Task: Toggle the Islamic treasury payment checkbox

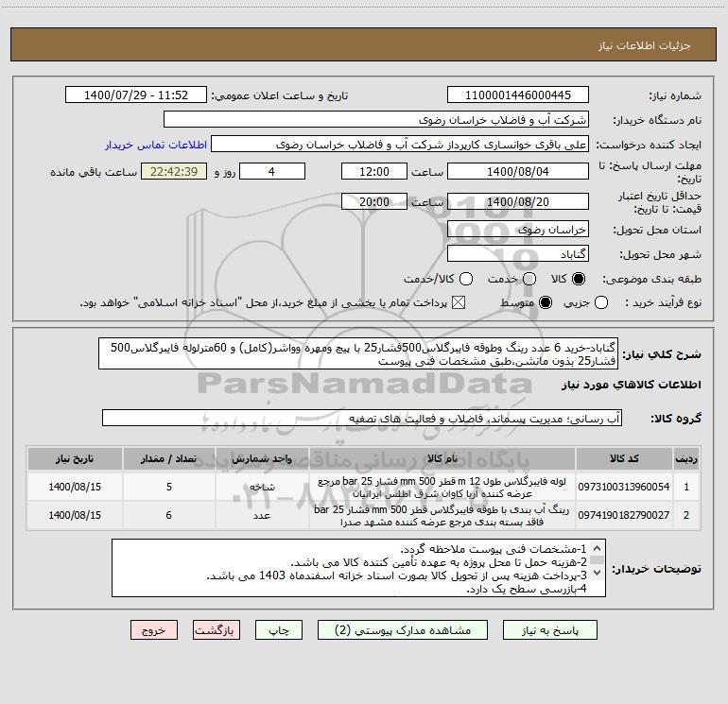Action: click(x=459, y=303)
